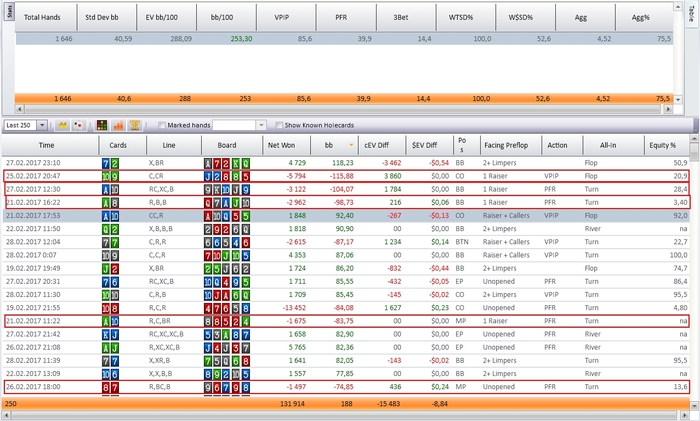Open the orange bar chart icon
Viewport: 700px width, 421px height.
[118, 125]
